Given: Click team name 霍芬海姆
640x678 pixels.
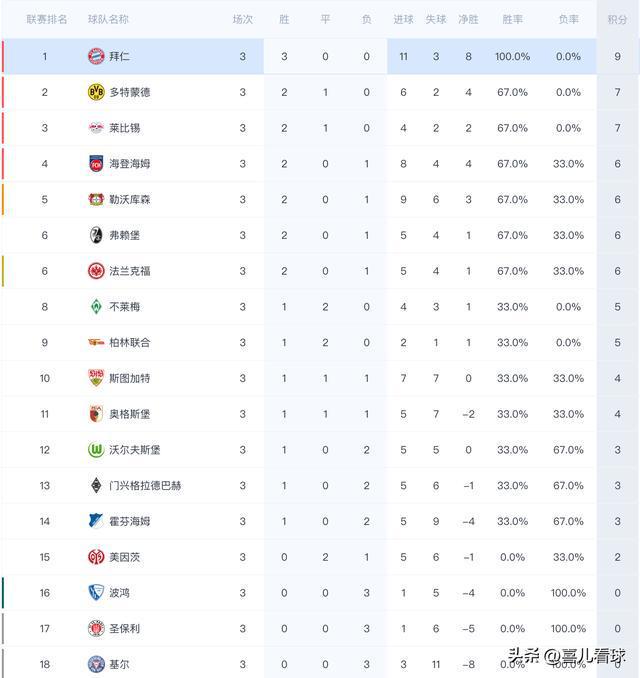Looking at the screenshot, I should point(129,521).
